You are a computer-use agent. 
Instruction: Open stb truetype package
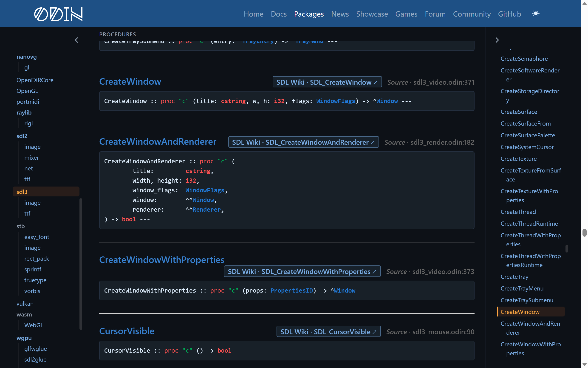click(35, 280)
